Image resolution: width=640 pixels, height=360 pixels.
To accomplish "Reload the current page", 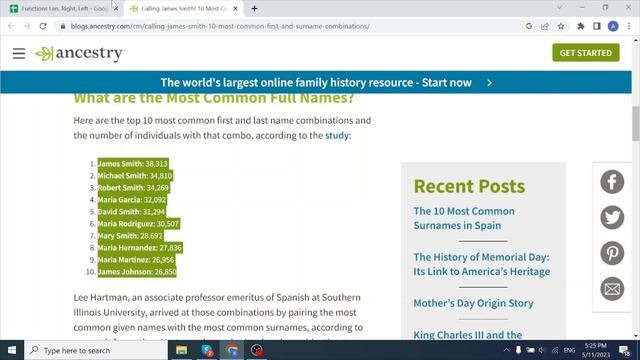I will 43,26.
